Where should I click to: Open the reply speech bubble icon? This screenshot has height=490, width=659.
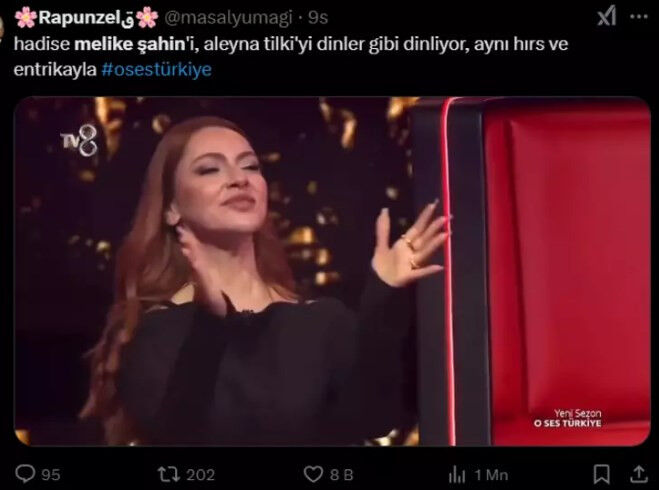coord(25,474)
